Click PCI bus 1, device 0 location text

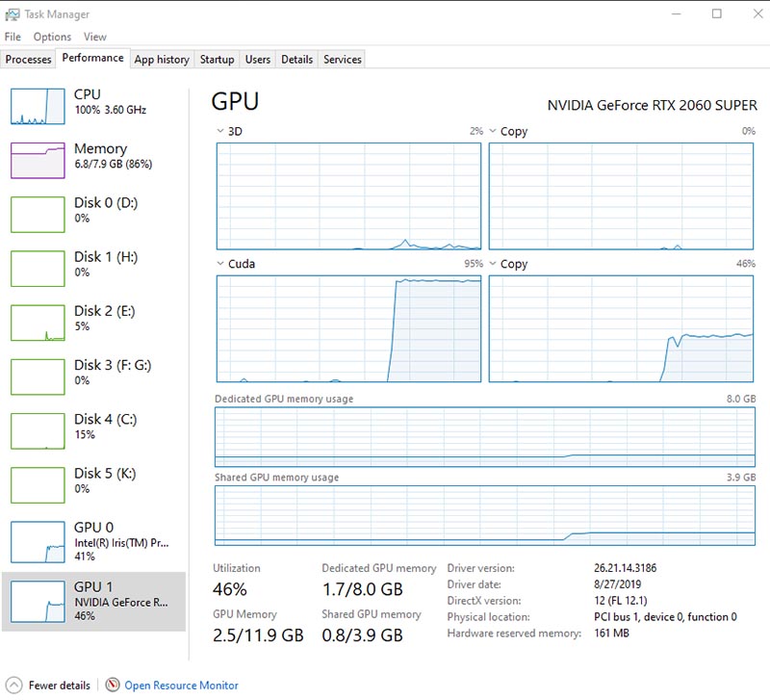[665, 617]
